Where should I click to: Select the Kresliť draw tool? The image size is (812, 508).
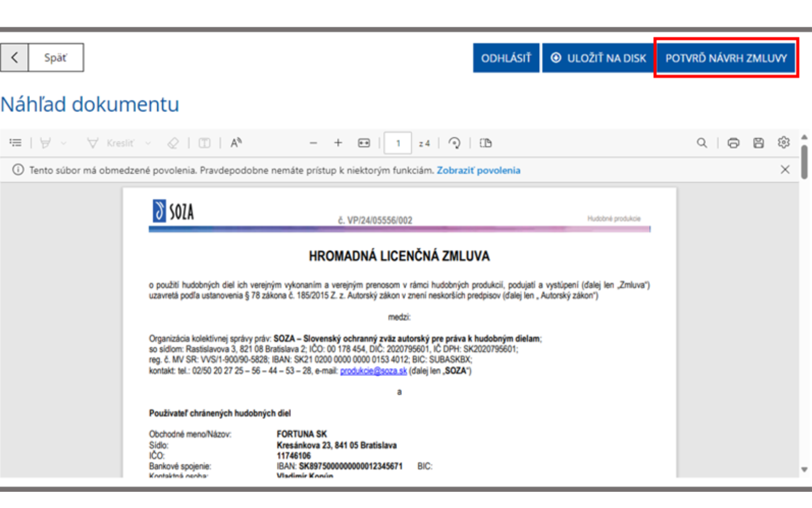click(110, 143)
